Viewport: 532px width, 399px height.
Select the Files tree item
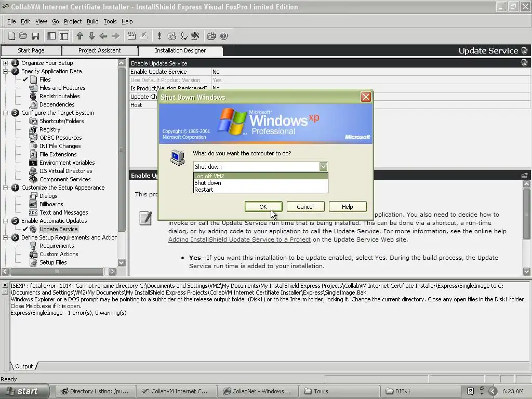tap(45, 79)
